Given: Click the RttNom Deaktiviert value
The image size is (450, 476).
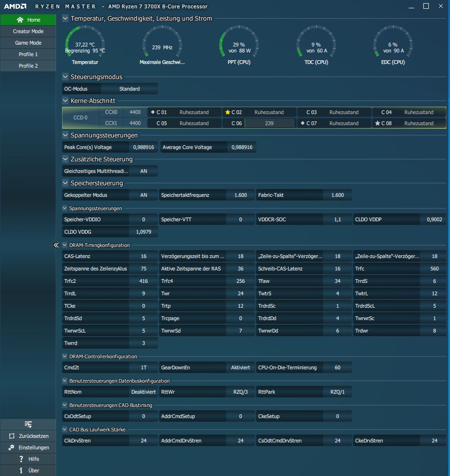Looking at the screenshot, I should point(143,392).
